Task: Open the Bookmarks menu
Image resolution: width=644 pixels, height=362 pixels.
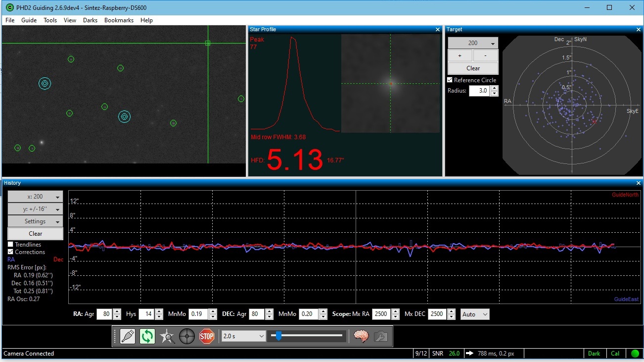Action: pyautogui.click(x=119, y=20)
